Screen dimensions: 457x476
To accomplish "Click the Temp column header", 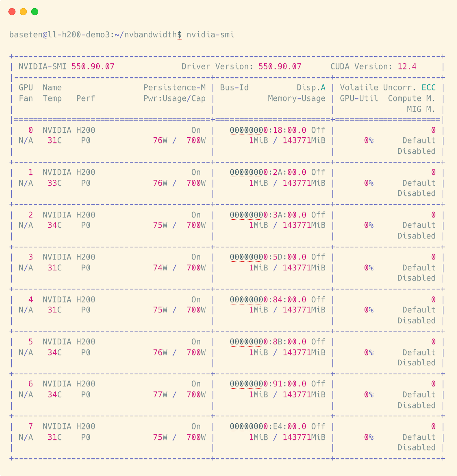I will point(52,98).
